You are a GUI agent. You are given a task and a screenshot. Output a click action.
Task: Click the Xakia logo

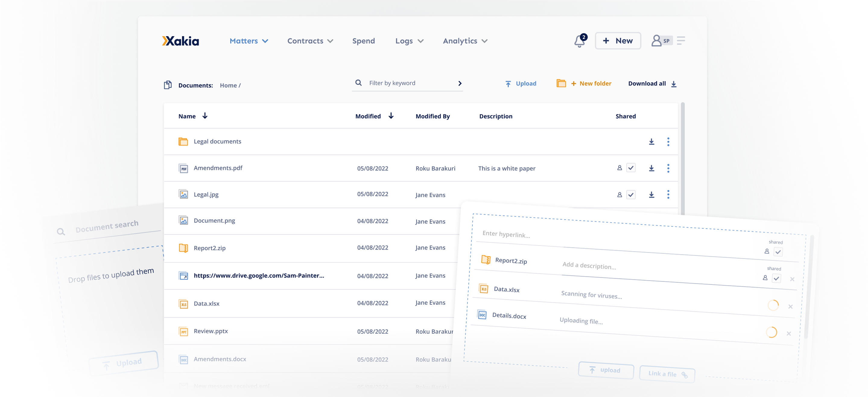tap(180, 41)
